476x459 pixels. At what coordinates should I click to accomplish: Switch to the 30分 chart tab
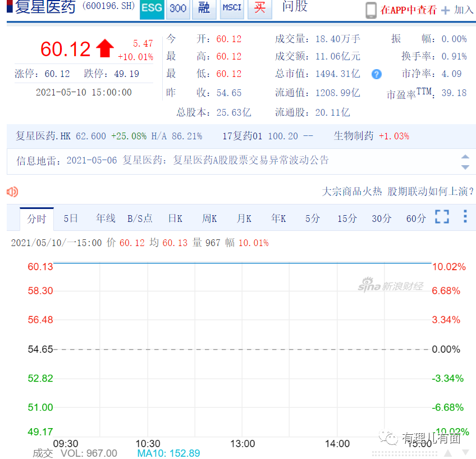tap(382, 219)
